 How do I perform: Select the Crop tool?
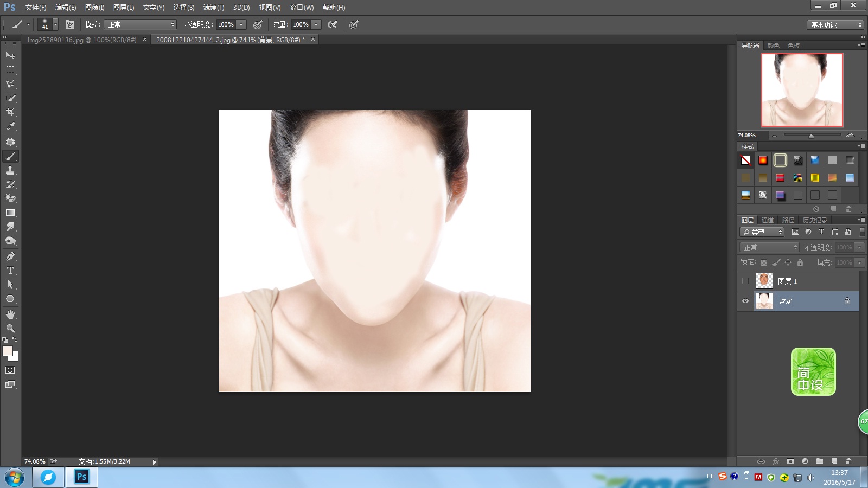click(10, 112)
